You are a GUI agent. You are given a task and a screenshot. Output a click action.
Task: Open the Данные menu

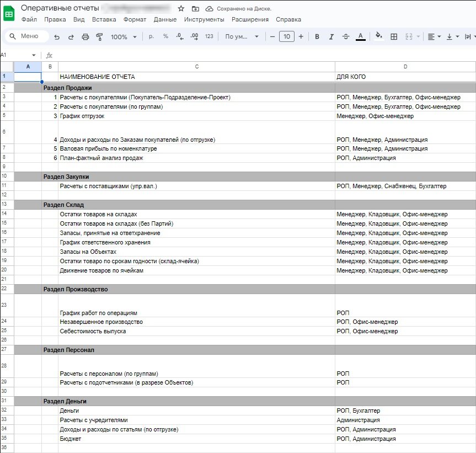(x=165, y=19)
